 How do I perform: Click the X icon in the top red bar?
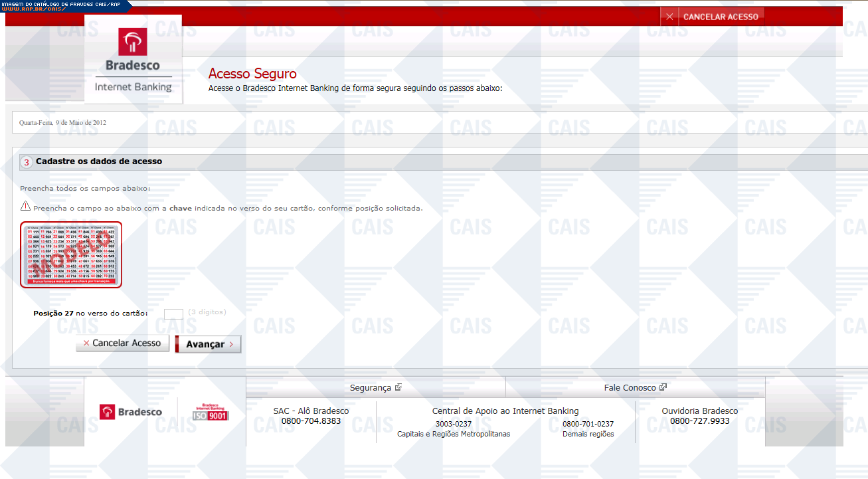pos(669,17)
